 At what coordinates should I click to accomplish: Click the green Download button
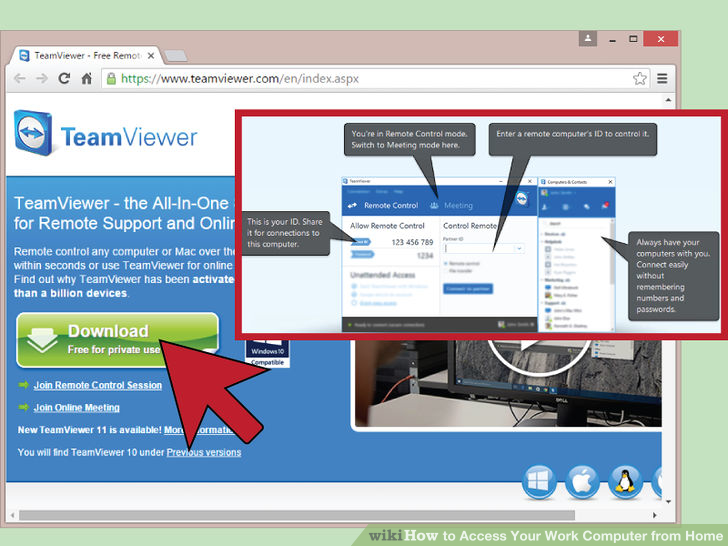pos(117,340)
